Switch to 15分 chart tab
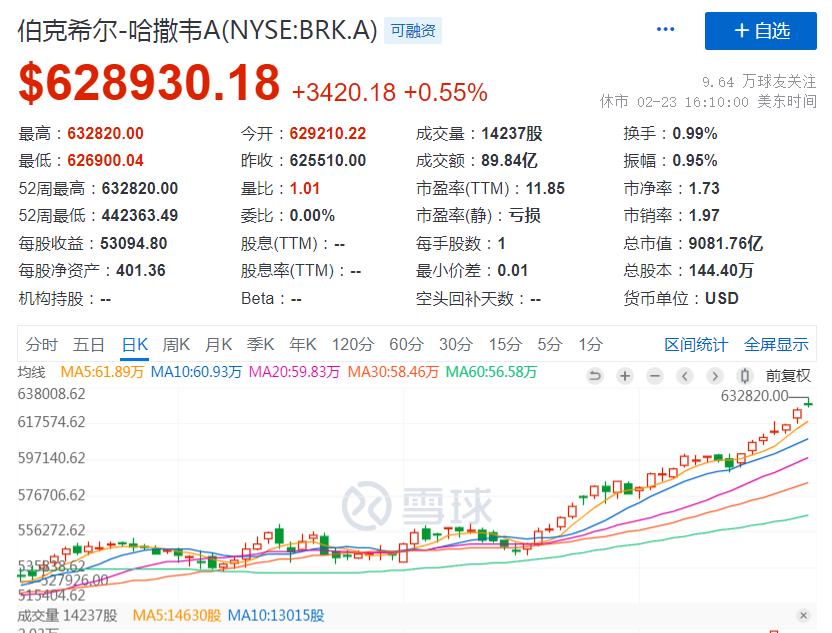 pos(505,344)
